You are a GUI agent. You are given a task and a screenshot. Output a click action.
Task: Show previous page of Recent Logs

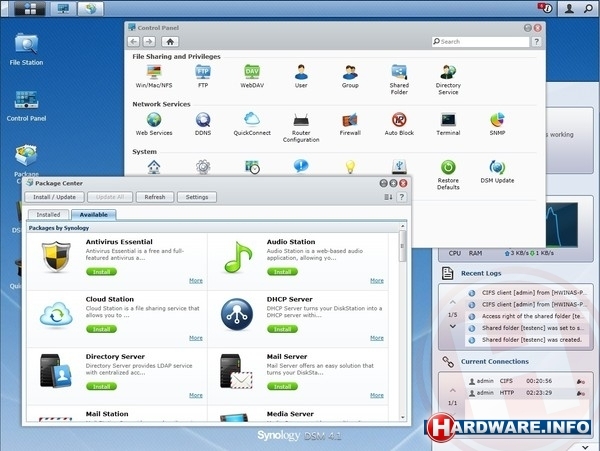453,303
